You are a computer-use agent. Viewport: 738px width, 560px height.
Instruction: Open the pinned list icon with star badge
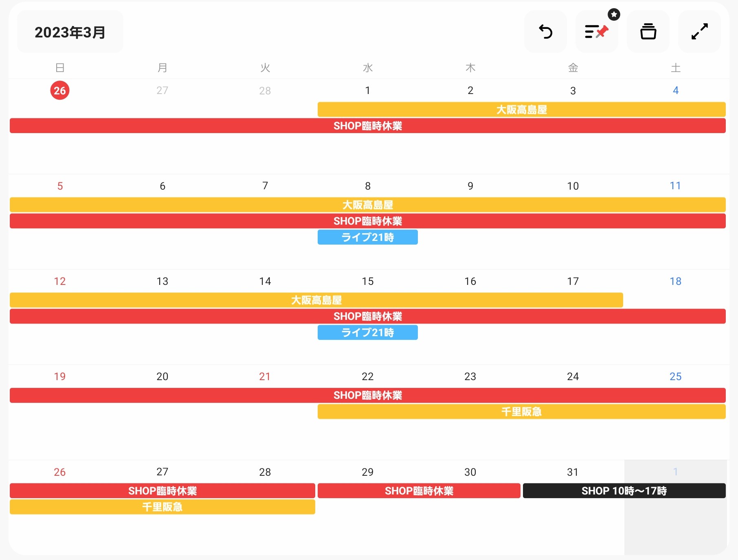[x=597, y=32]
